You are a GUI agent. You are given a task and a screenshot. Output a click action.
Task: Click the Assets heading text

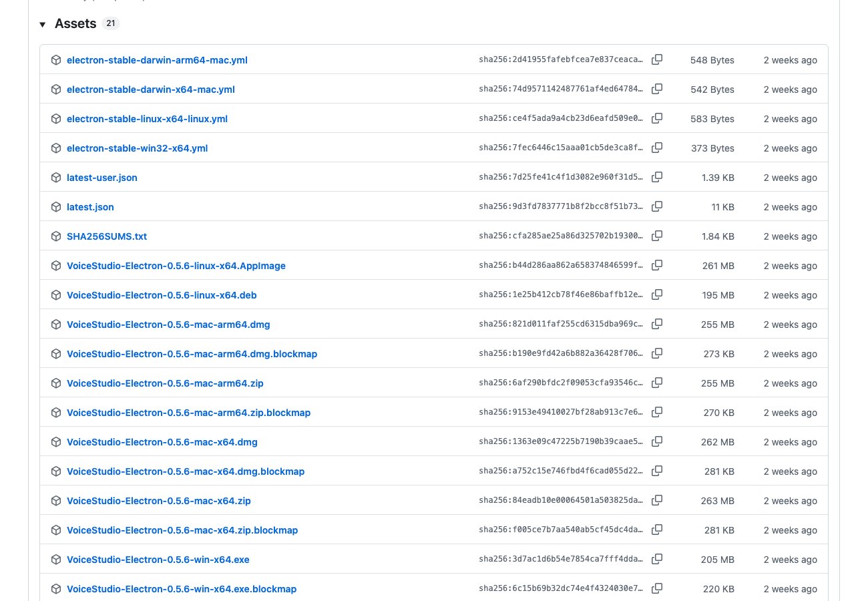[x=75, y=24]
